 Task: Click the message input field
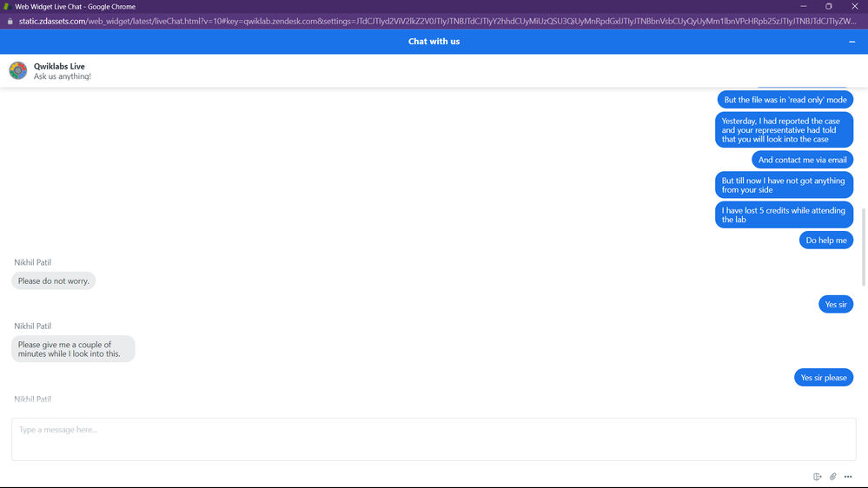tap(434, 439)
